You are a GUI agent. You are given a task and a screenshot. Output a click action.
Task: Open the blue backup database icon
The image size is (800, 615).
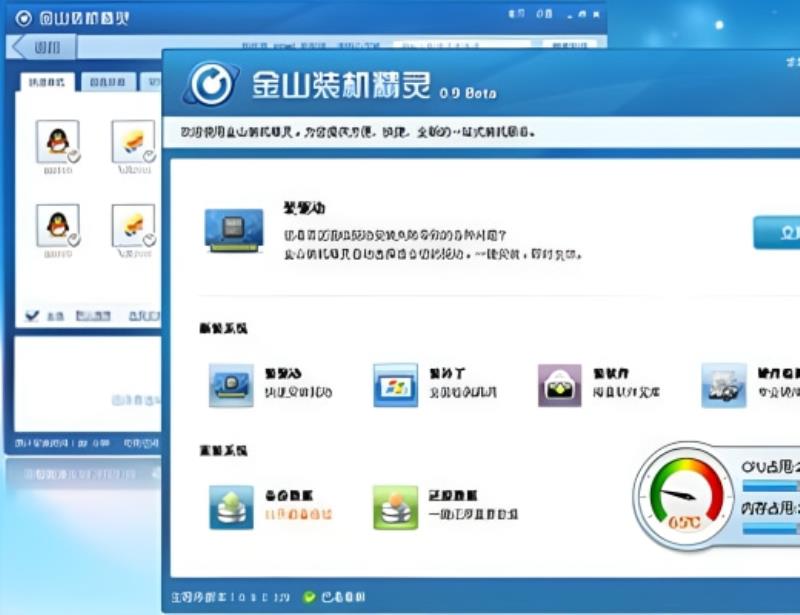click(231, 507)
